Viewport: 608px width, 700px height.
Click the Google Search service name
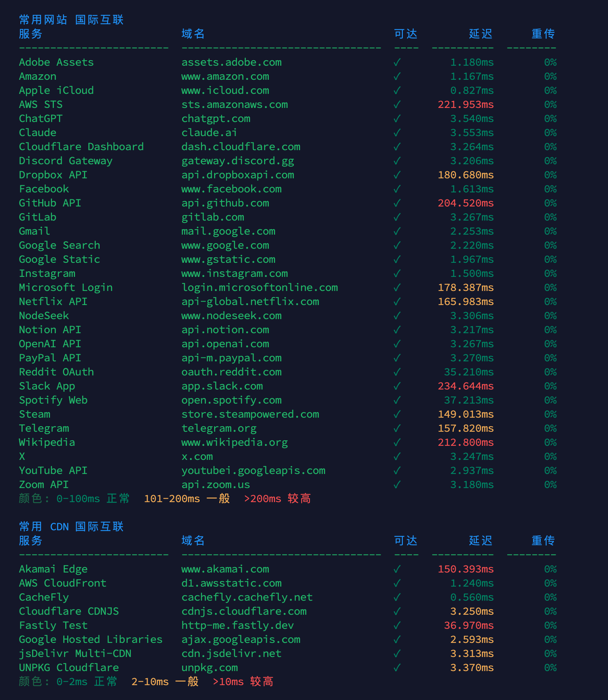(59, 245)
